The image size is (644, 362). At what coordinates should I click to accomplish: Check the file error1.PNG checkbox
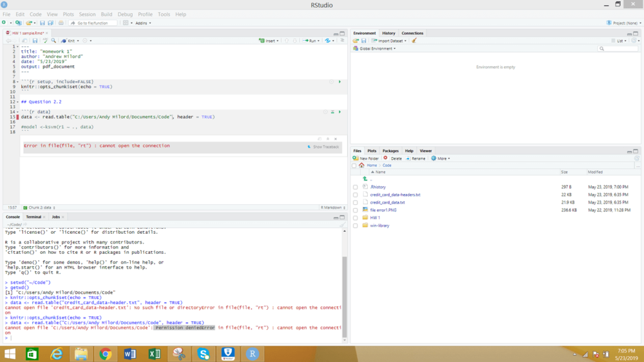[x=356, y=210]
